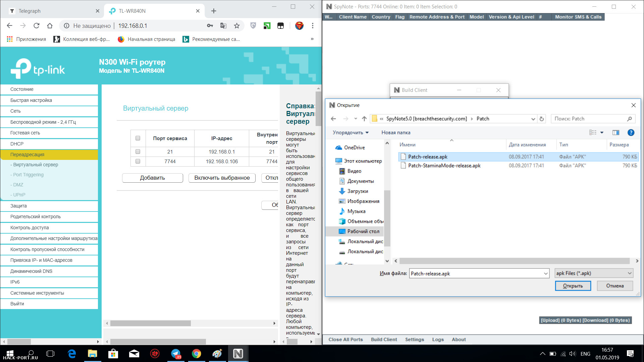Screen dimensions: 644x362
Task: Open Windows Start button
Action: (10, 354)
